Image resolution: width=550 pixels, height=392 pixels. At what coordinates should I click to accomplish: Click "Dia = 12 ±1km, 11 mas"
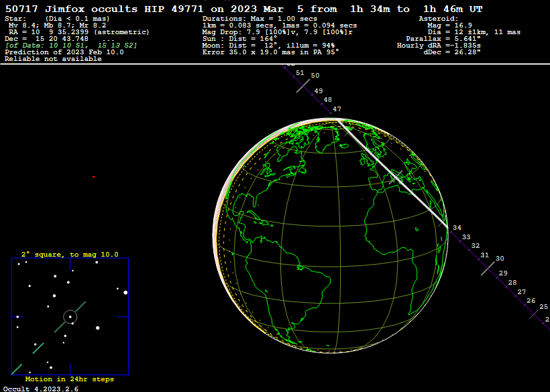474,32
